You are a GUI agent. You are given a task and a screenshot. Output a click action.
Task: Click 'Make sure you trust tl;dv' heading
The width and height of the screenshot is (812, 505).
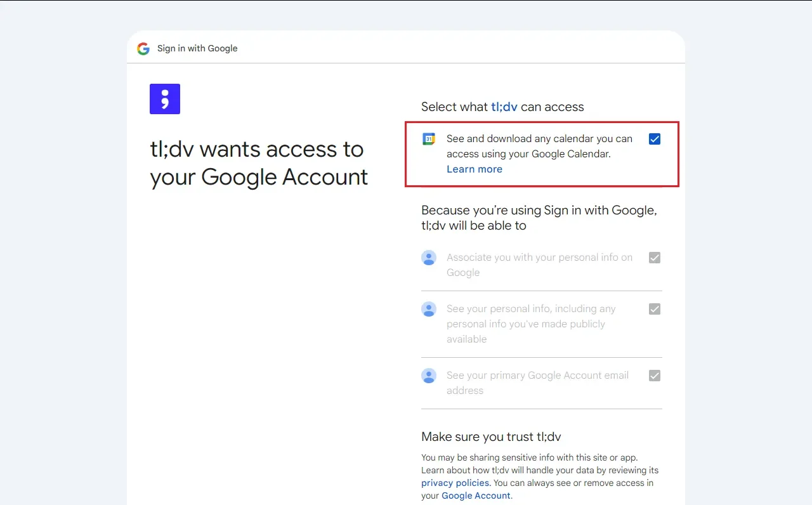[491, 436]
